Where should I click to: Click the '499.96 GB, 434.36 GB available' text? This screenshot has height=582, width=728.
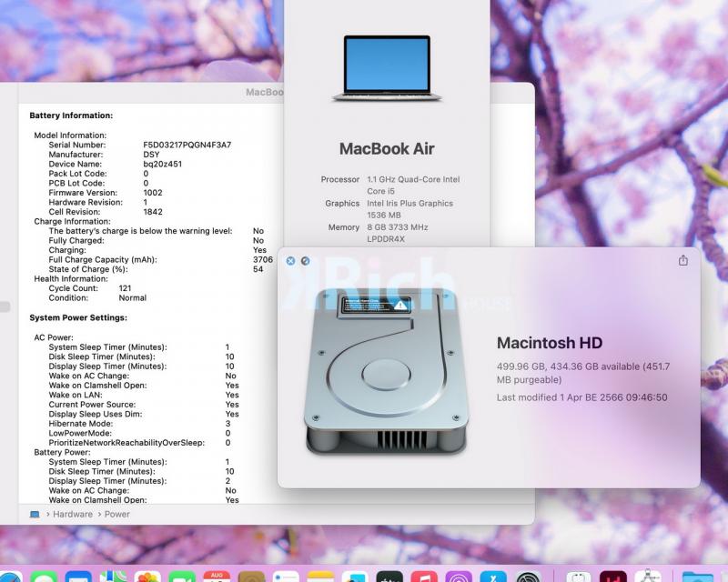568,366
